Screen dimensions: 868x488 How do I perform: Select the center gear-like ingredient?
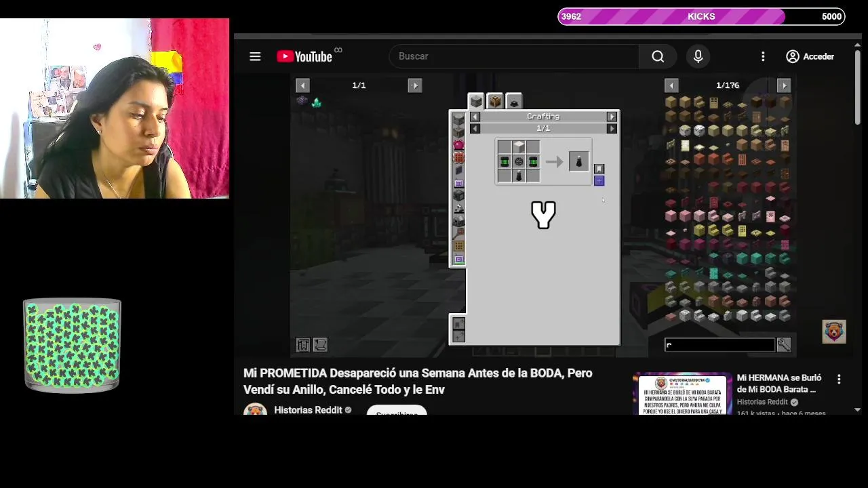519,161
